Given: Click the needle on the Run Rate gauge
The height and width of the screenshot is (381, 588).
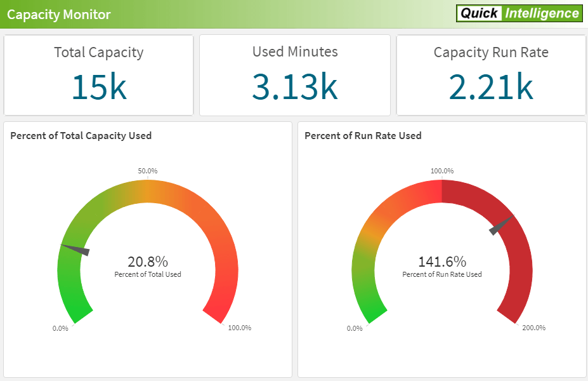Looking at the screenshot, I should (500, 225).
